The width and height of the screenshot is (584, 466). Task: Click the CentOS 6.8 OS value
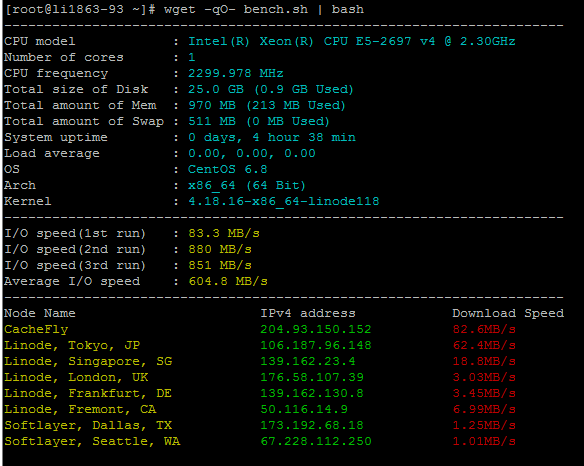(228, 169)
